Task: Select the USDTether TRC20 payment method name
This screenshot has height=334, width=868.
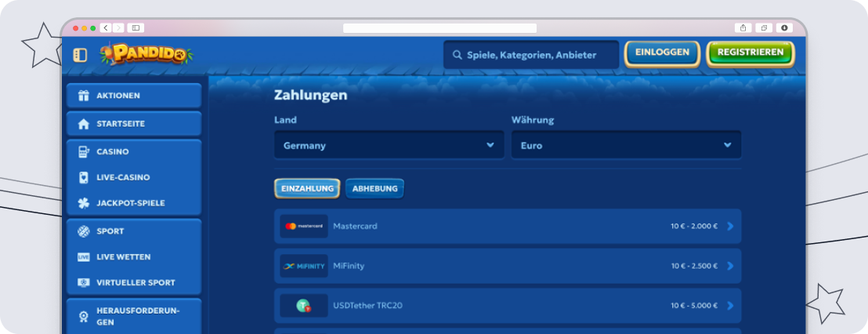Action: (367, 306)
